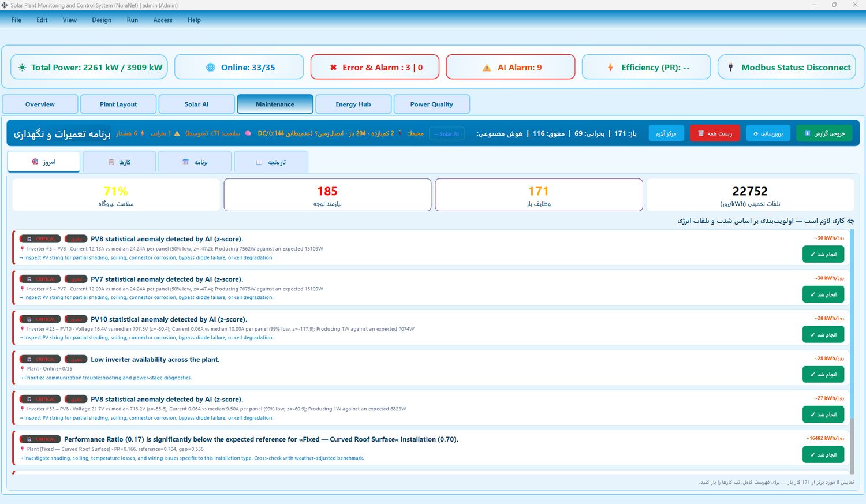The height and width of the screenshot is (504, 866).
Task: Mark Low inverter availability task as انجام شد
Action: [x=823, y=375]
